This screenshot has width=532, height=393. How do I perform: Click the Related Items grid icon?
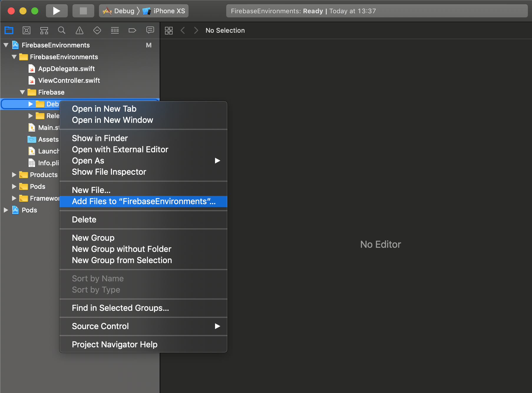[169, 30]
